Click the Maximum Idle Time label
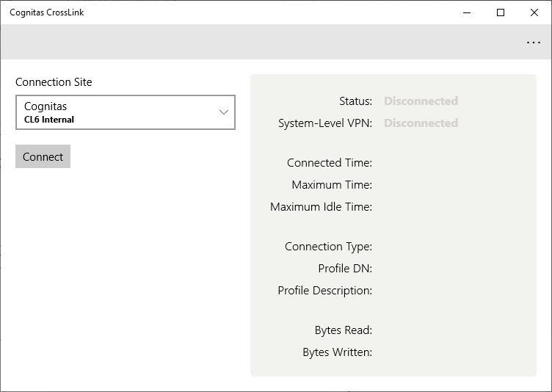 (x=321, y=207)
